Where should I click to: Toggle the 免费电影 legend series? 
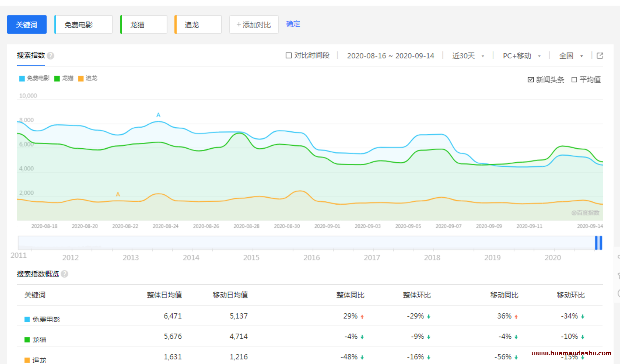pyautogui.click(x=34, y=78)
